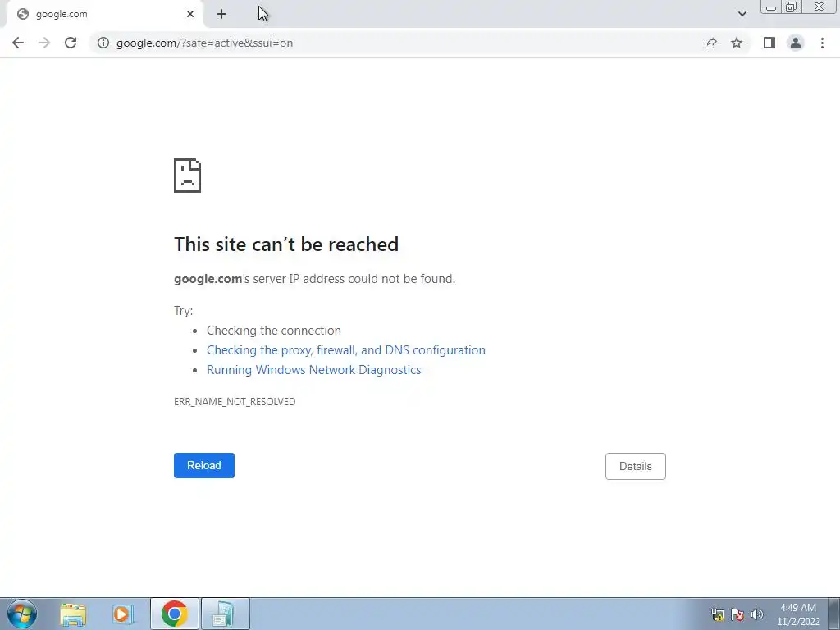The height and width of the screenshot is (630, 840).
Task: Open a new tab with plus button
Action: click(221, 14)
